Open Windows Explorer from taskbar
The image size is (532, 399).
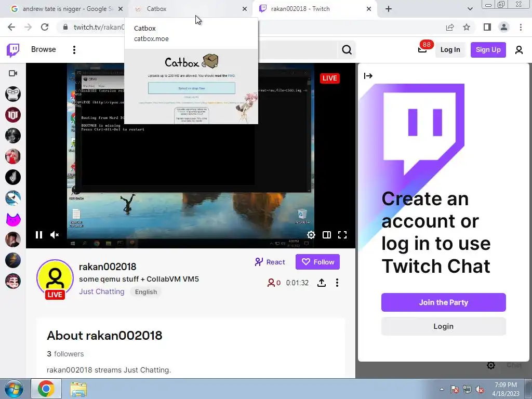click(x=78, y=389)
